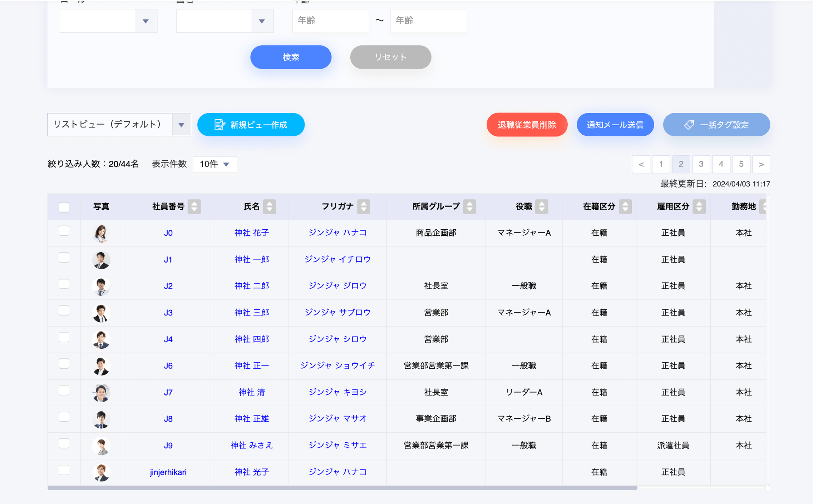
Task: Expand 表示件数 10件 dropdown
Action: point(215,164)
